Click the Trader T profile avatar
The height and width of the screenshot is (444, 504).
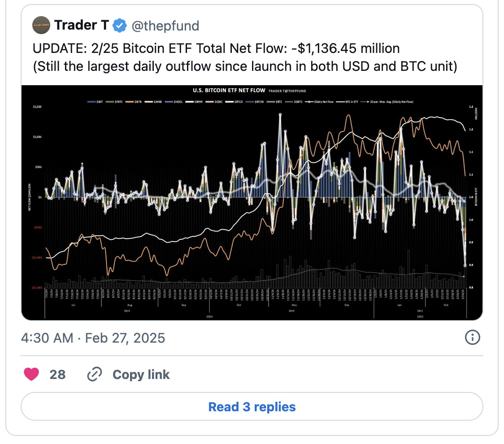coord(42,26)
